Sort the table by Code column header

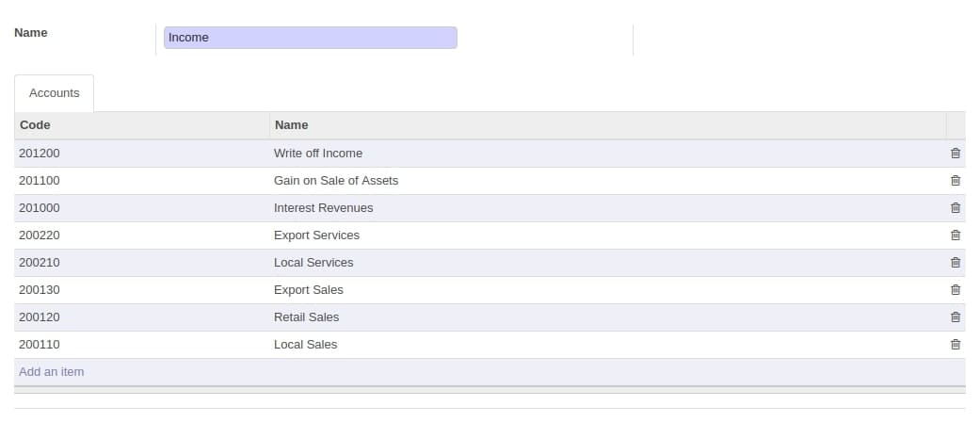point(35,125)
